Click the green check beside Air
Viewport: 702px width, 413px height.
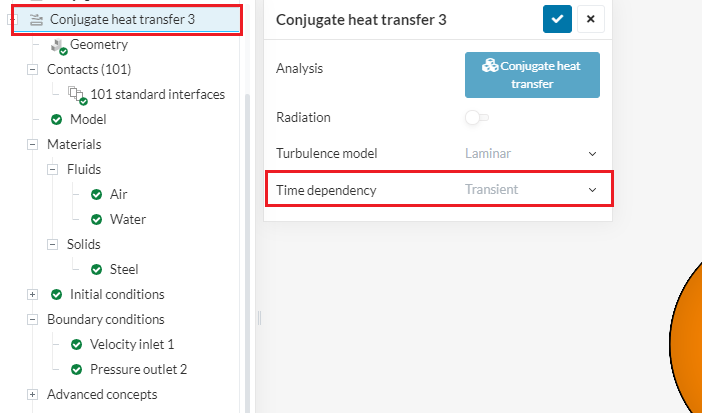pyautogui.click(x=96, y=194)
